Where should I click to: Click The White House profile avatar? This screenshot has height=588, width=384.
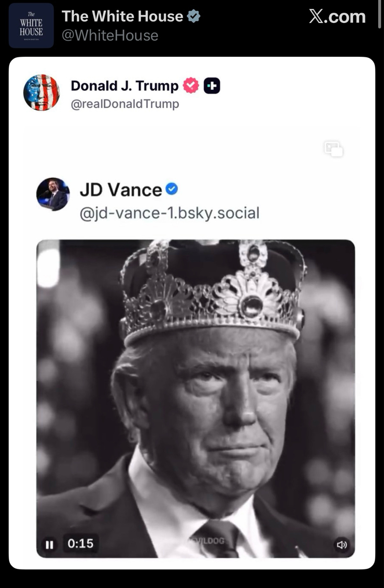31,25
